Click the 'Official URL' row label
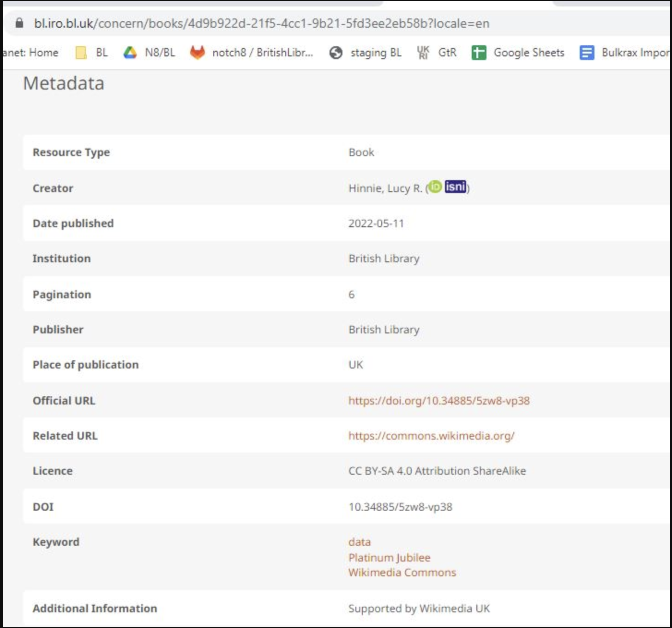The image size is (672, 628). pyautogui.click(x=64, y=400)
